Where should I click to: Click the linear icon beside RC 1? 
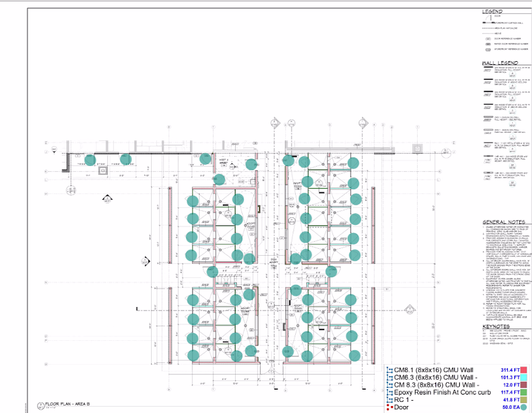point(389,400)
